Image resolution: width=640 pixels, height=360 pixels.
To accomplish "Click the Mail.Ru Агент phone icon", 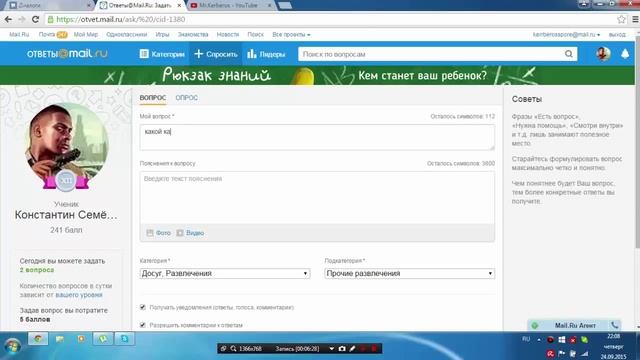I will 614,325.
